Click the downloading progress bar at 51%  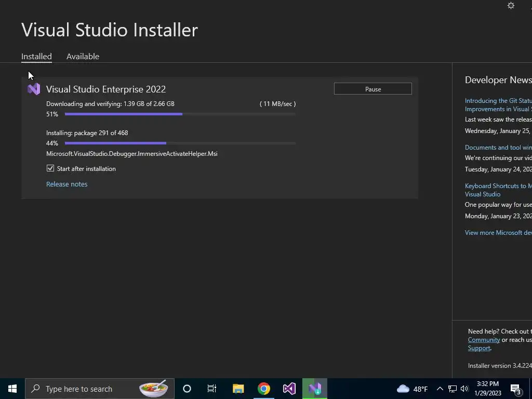(x=180, y=114)
